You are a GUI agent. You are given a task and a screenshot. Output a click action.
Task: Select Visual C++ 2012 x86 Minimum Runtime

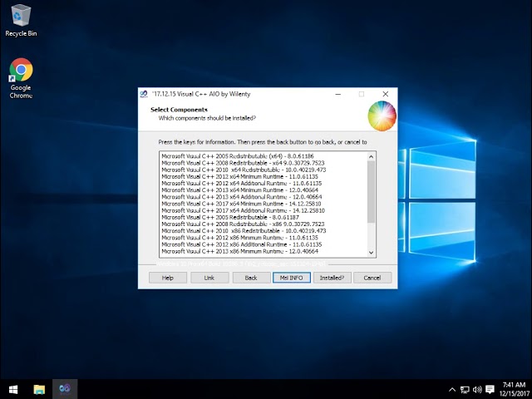click(239, 238)
